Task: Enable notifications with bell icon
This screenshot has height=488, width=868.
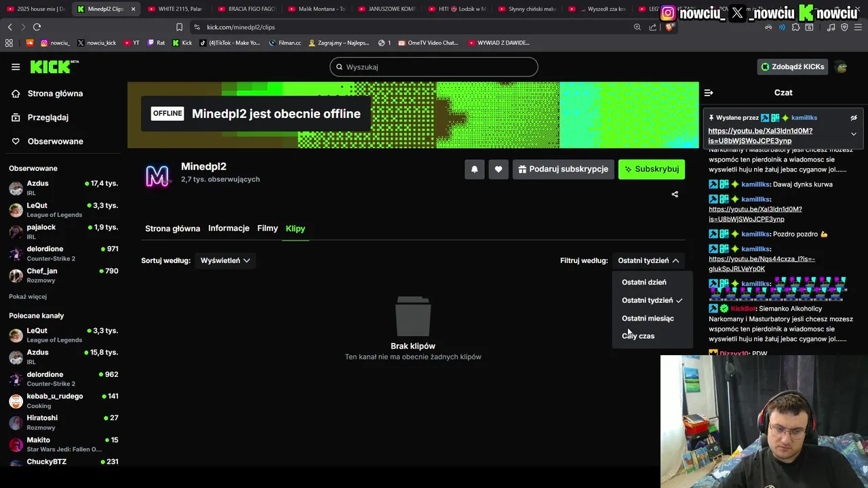Action: (x=474, y=169)
